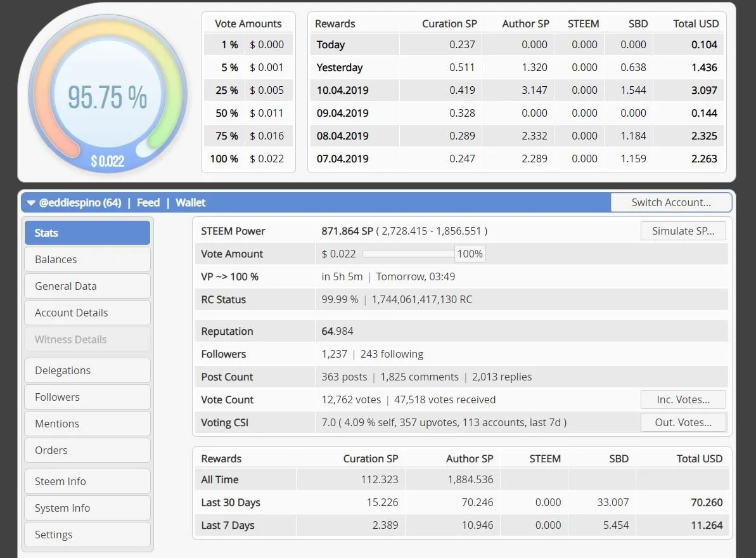This screenshot has width=756, height=558.
Task: Adjust the Vote Amount slider
Action: point(409,254)
